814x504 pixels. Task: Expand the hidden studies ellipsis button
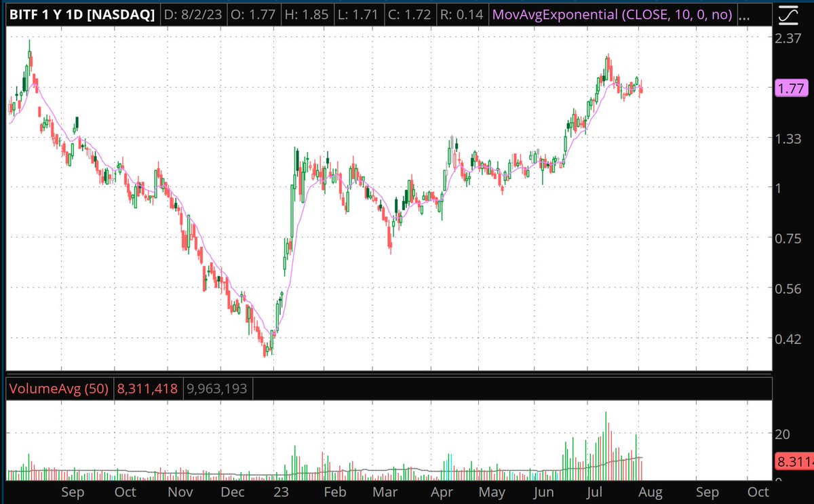744,14
